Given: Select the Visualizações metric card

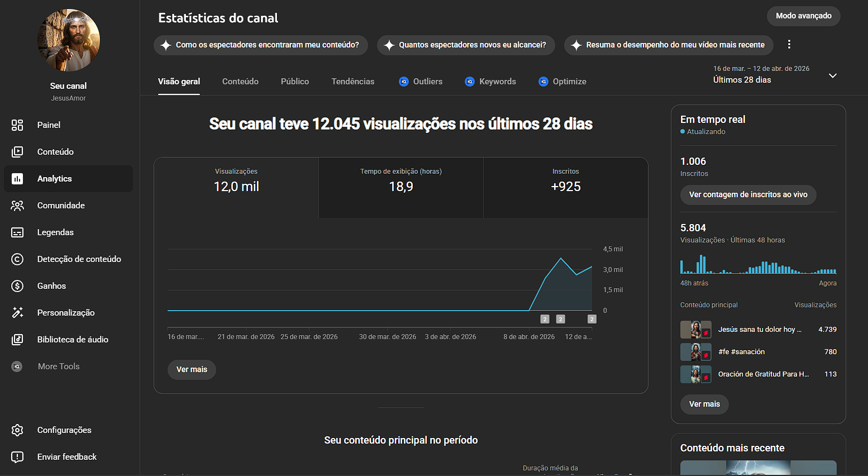Looking at the screenshot, I should tap(236, 188).
